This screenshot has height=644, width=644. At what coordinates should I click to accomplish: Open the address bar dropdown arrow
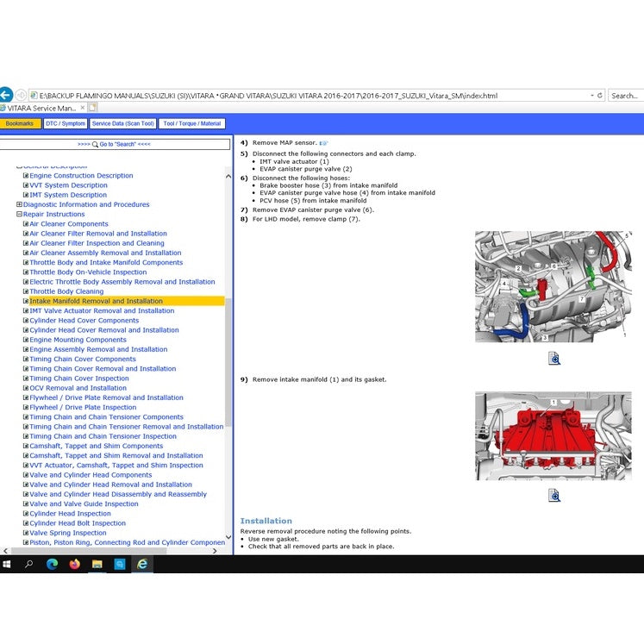click(x=591, y=96)
